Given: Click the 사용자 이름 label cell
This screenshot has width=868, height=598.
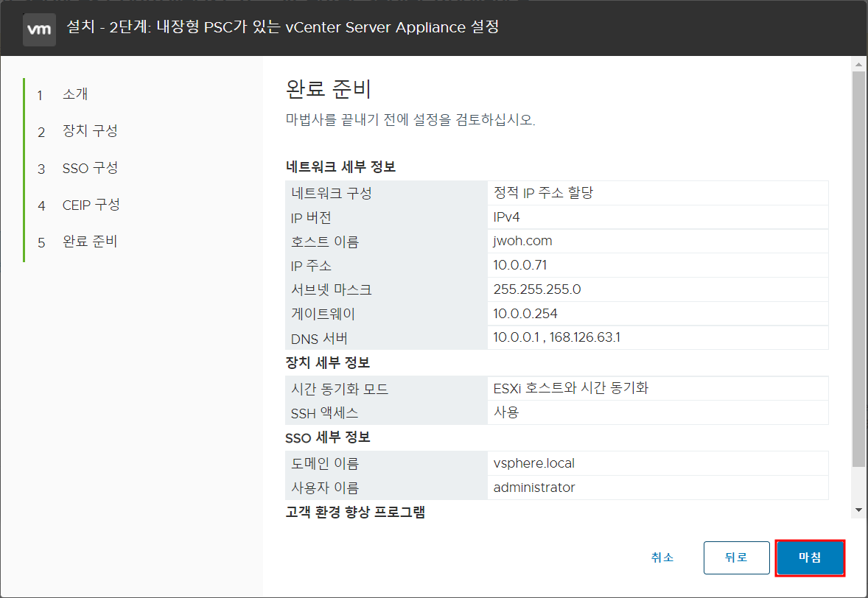Looking at the screenshot, I should coord(386,488).
